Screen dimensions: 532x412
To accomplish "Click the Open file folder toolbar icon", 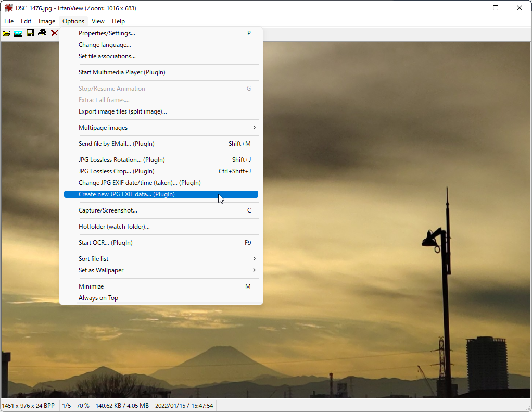I will pos(6,33).
